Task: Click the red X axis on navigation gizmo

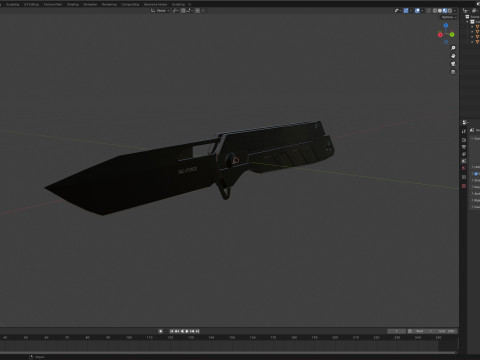Action: 440,35
